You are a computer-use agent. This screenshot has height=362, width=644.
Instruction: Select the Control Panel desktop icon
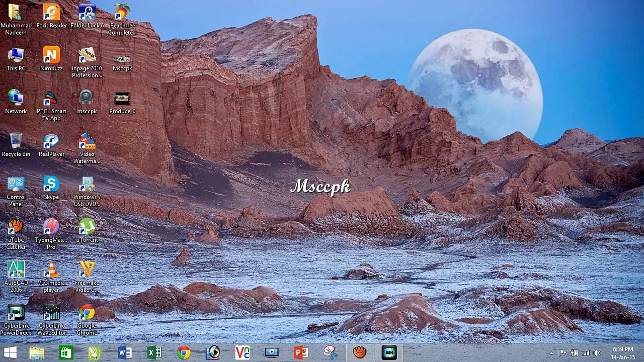click(x=16, y=191)
